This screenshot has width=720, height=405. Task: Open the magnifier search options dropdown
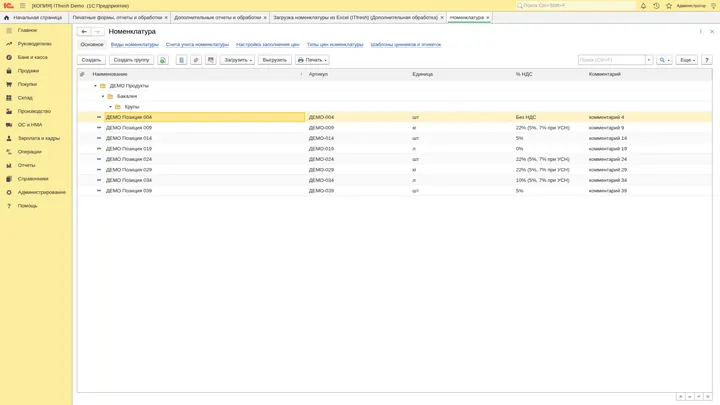pyautogui.click(x=664, y=60)
